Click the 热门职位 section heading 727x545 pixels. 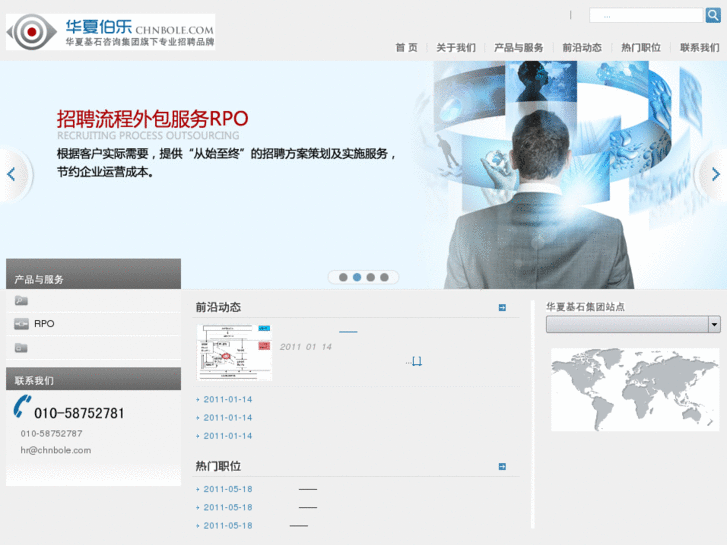[218, 466]
